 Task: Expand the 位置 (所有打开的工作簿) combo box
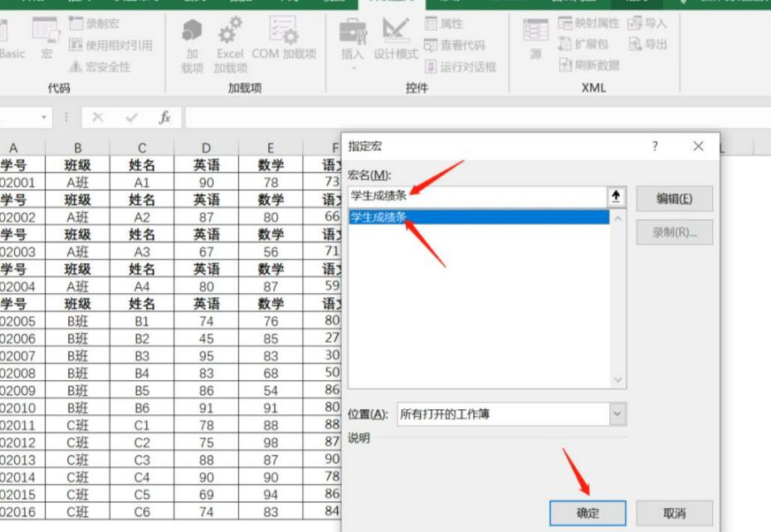pos(617,413)
